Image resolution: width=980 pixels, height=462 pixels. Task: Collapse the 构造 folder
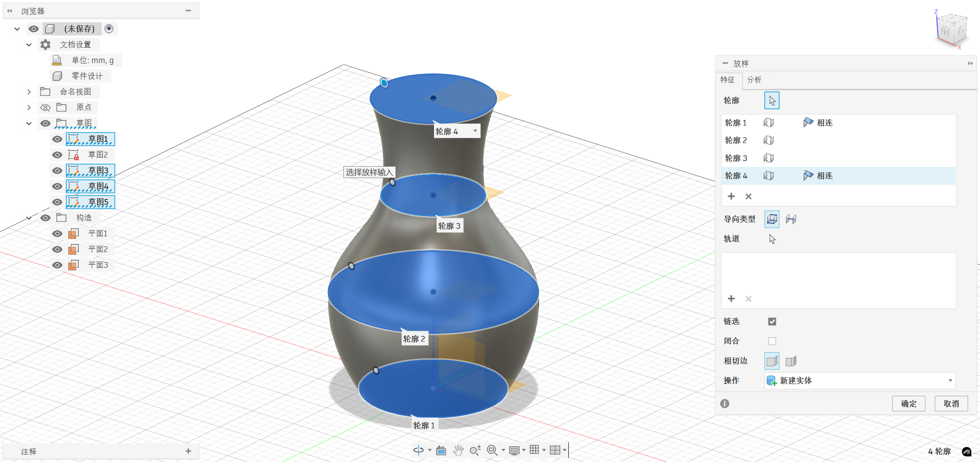click(29, 218)
